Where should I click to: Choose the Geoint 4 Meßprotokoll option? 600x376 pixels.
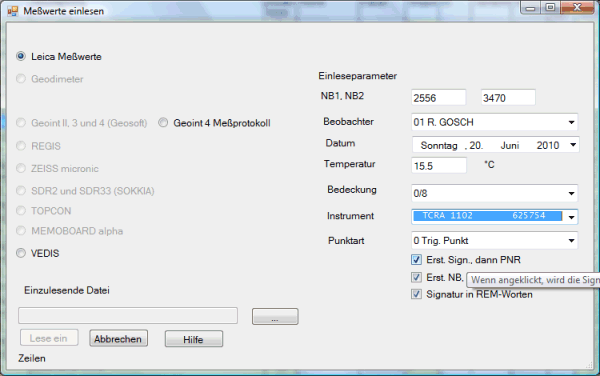click(163, 123)
